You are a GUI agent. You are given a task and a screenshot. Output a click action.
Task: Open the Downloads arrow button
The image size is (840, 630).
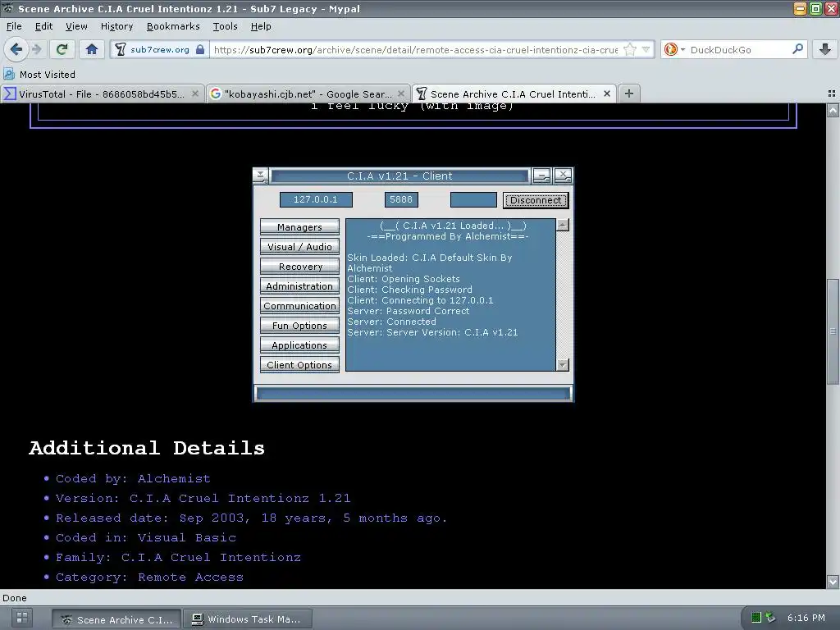825,50
